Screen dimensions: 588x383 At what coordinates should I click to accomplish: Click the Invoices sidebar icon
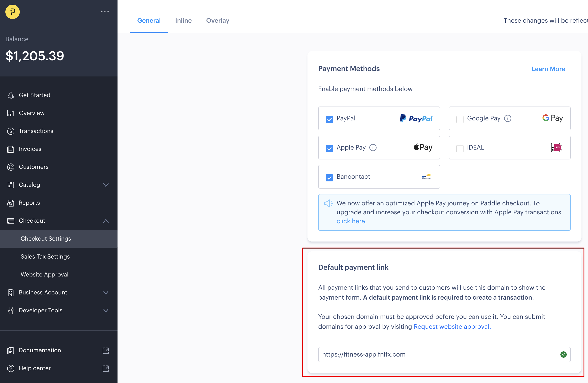click(x=11, y=149)
